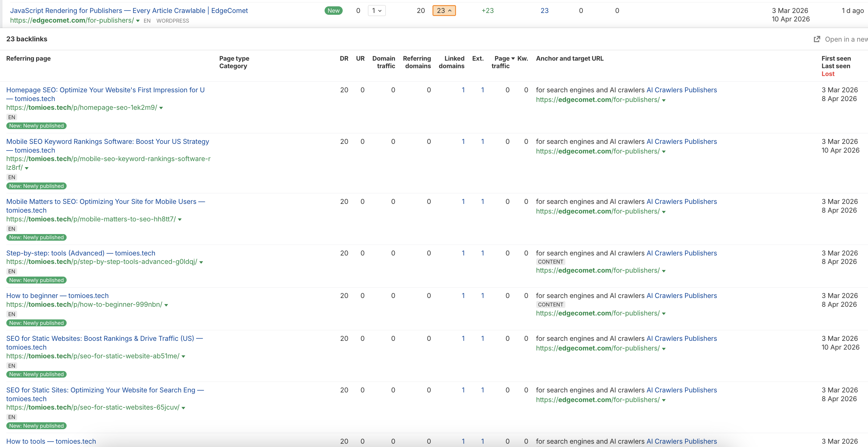The image size is (868, 447).
Task: Open the seo-for-static-websites-65jcuv URL caret menu
Action: tap(183, 408)
